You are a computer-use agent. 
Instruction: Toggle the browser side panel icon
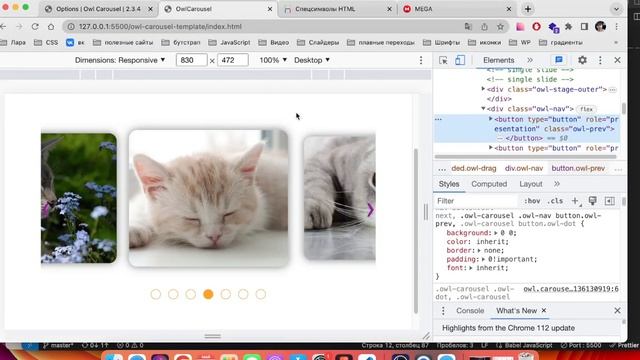pos(584,27)
